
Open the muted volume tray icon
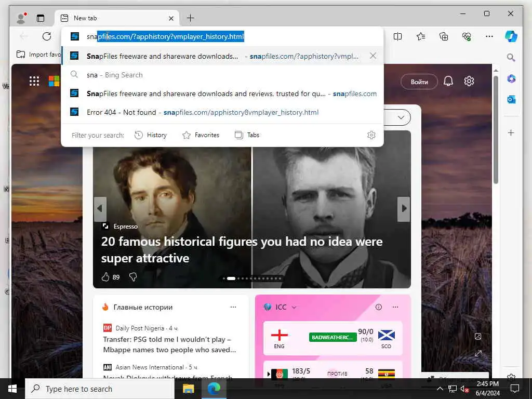point(464,389)
